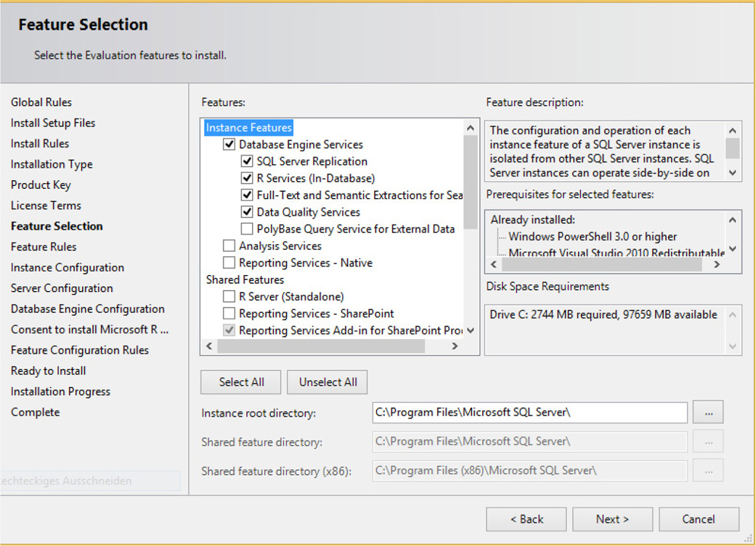Click the Prerequisites list right scroll arrow
The width and height of the screenshot is (756, 546).
click(717, 264)
